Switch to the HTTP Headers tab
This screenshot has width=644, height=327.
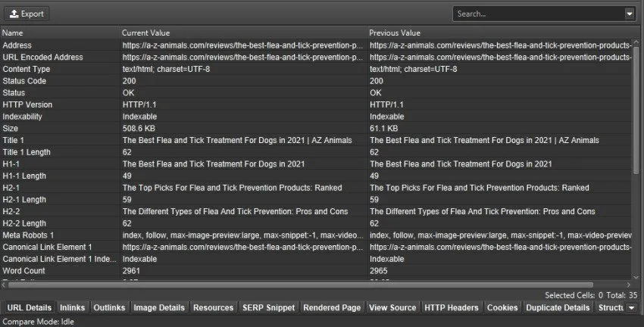pos(452,308)
